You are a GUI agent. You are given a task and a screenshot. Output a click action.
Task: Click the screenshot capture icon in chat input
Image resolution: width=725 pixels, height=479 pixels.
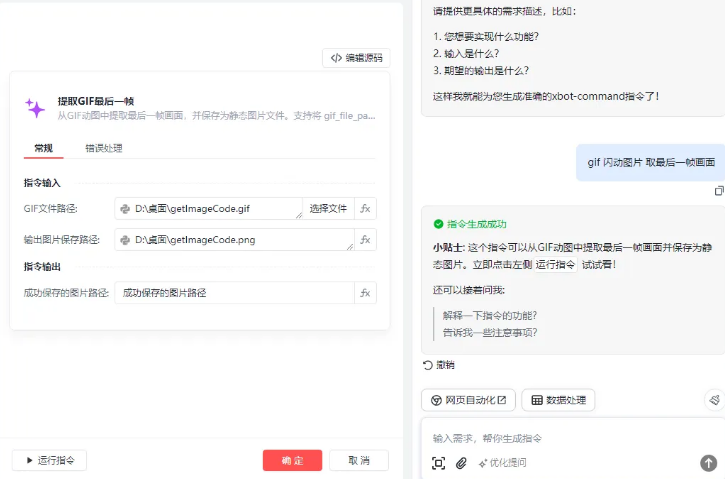438,463
